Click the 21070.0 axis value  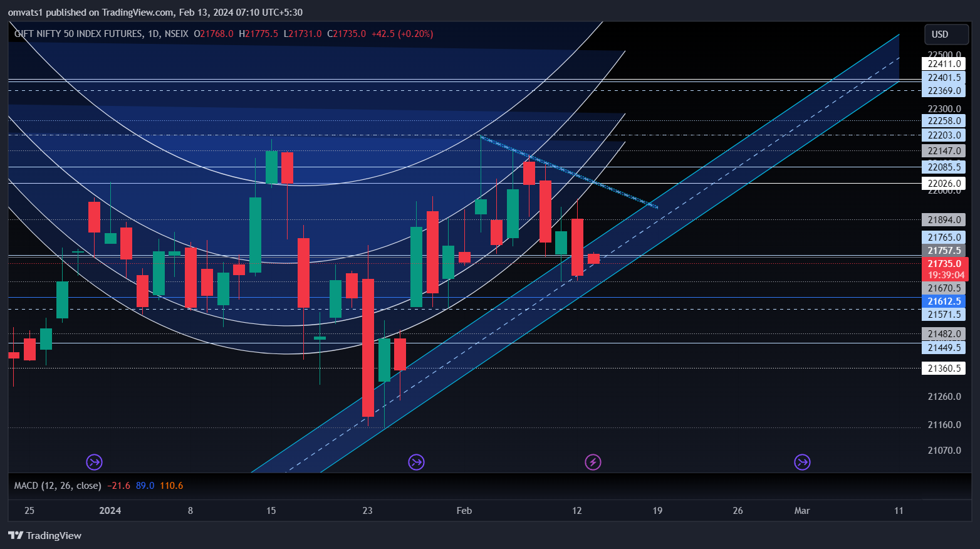[944, 451]
